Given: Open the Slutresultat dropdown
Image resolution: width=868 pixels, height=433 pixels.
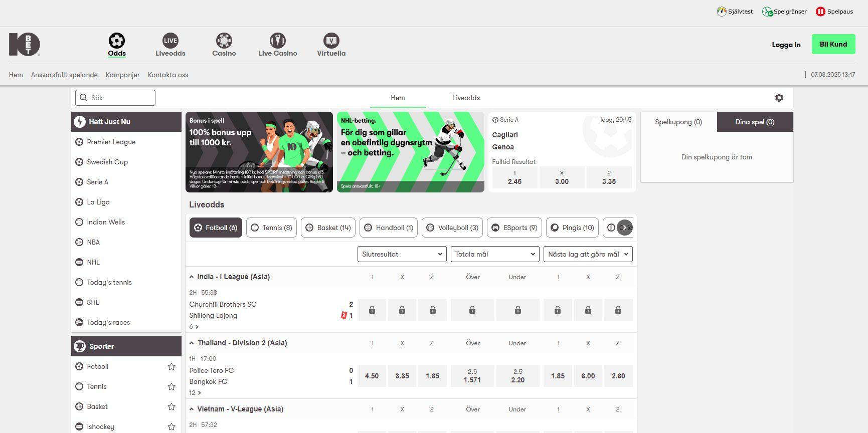Looking at the screenshot, I should [x=402, y=254].
